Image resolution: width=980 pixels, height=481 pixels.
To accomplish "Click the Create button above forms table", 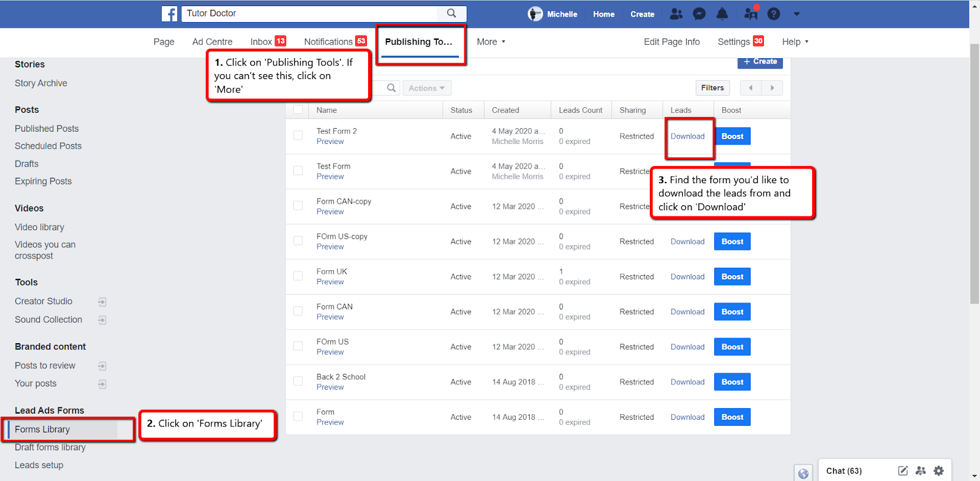I will (x=760, y=62).
